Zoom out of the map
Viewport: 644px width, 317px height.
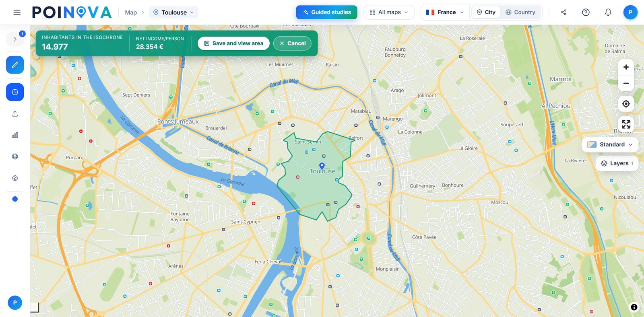[x=626, y=83]
